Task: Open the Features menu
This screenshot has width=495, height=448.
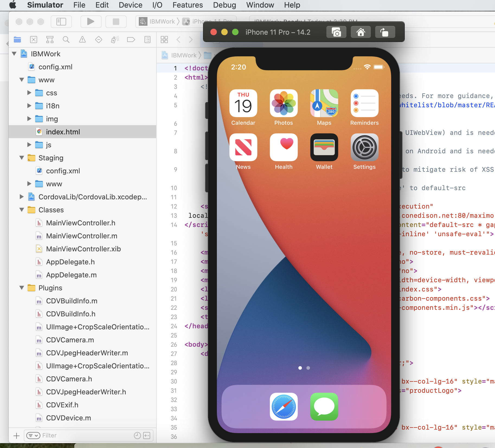Action: [188, 5]
